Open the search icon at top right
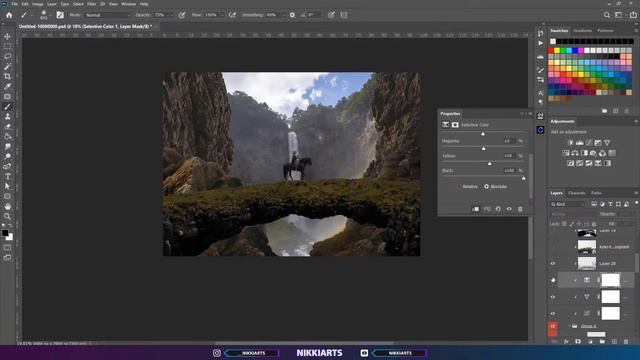 point(607,15)
